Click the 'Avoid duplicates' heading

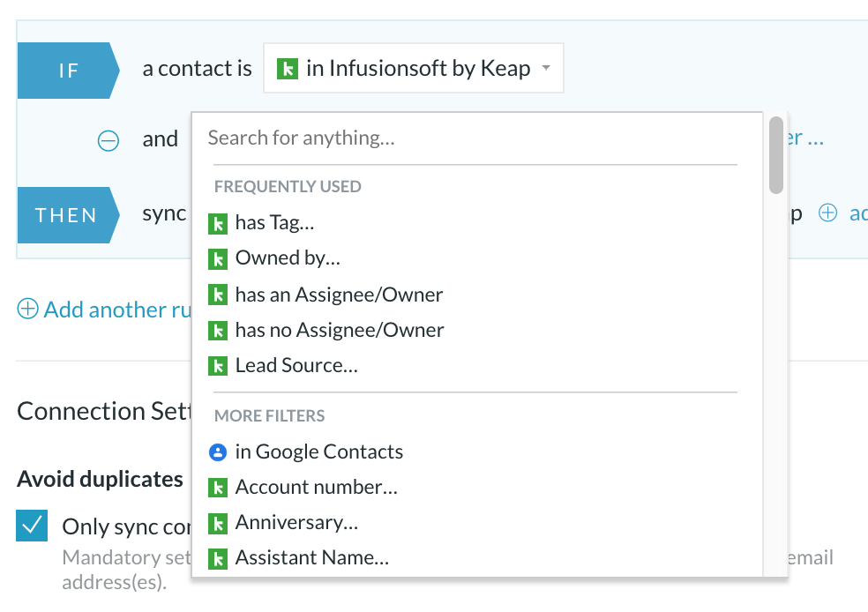tap(100, 479)
